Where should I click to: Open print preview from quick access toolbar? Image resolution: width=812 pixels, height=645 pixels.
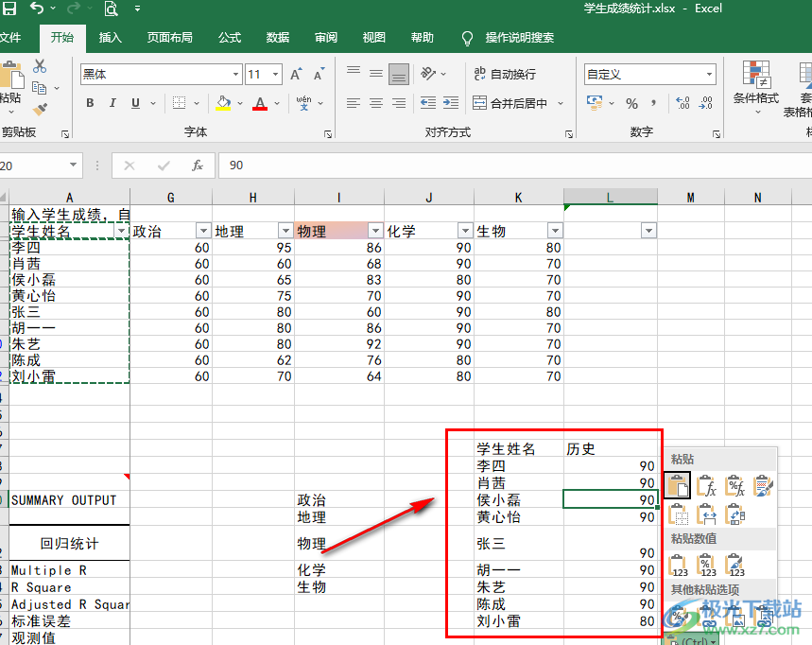pos(111,9)
